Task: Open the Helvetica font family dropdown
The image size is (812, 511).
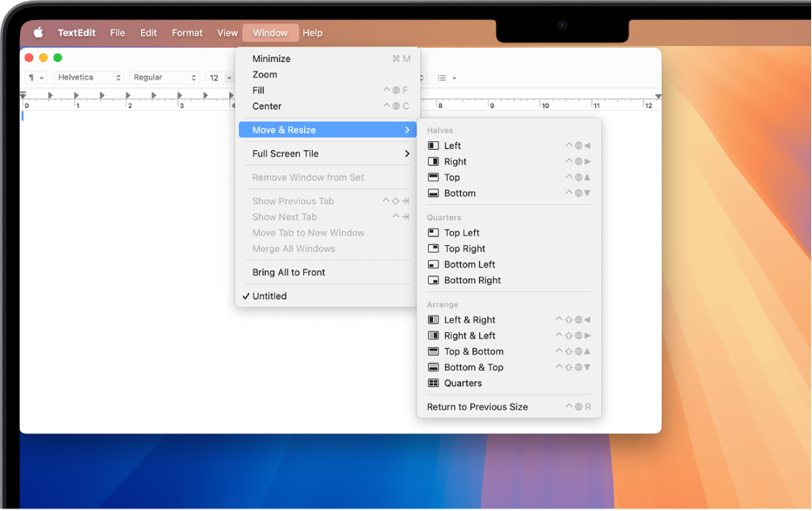Action: point(89,78)
